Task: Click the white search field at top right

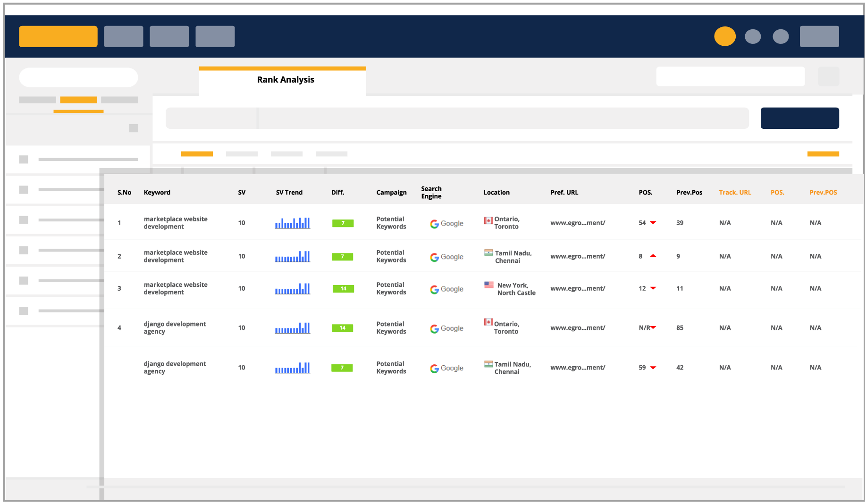Action: tap(730, 76)
